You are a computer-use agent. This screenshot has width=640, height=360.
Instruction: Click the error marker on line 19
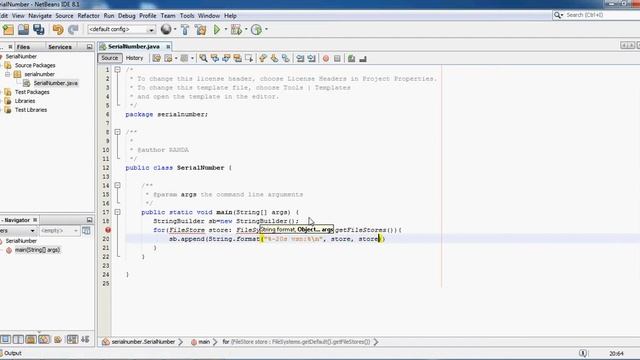108,230
